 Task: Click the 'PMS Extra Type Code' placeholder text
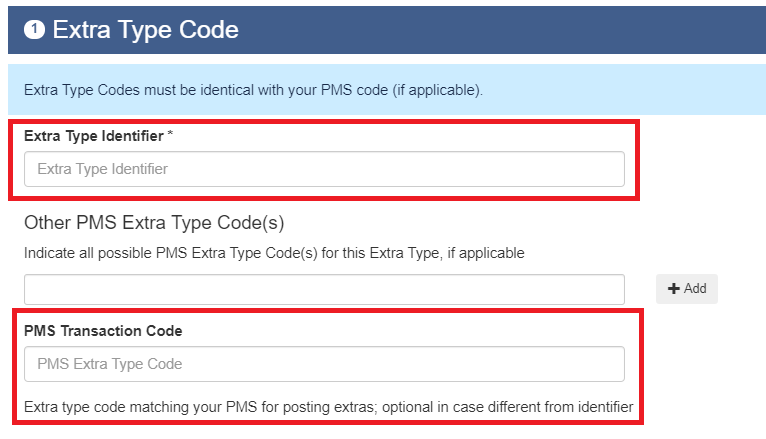[110, 364]
